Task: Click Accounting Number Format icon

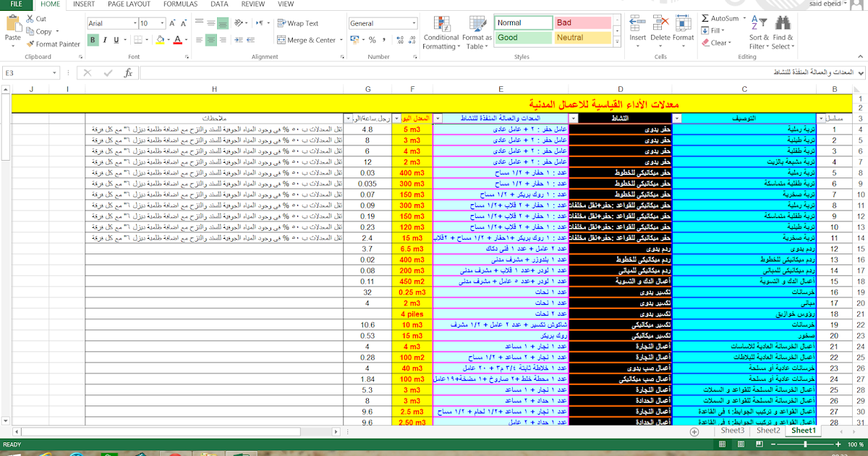Action: pos(354,40)
